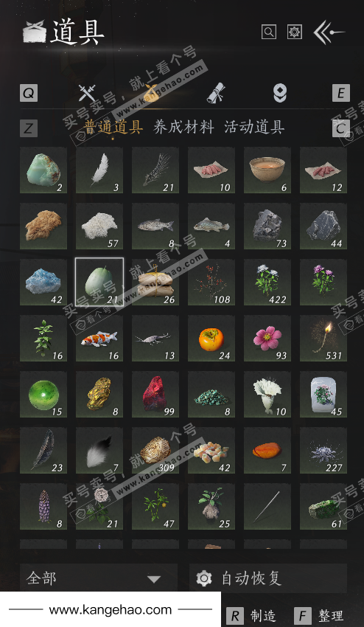Switch to the crossed swords weapons category
This screenshot has height=627, width=364.
click(x=87, y=93)
